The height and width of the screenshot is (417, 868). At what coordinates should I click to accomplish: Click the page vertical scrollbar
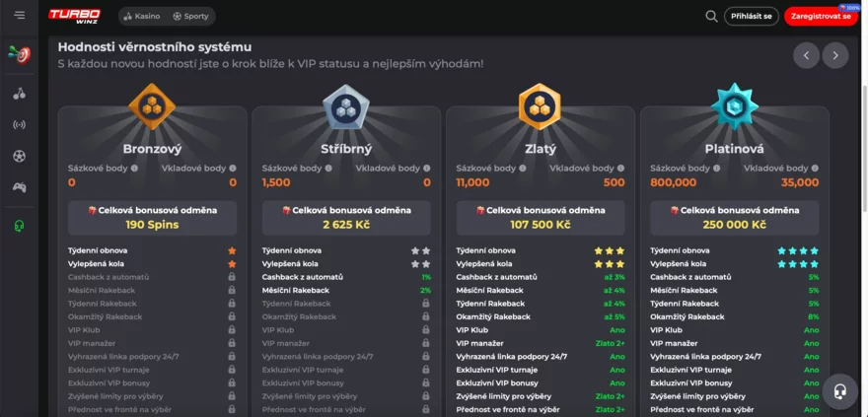tap(864, 197)
